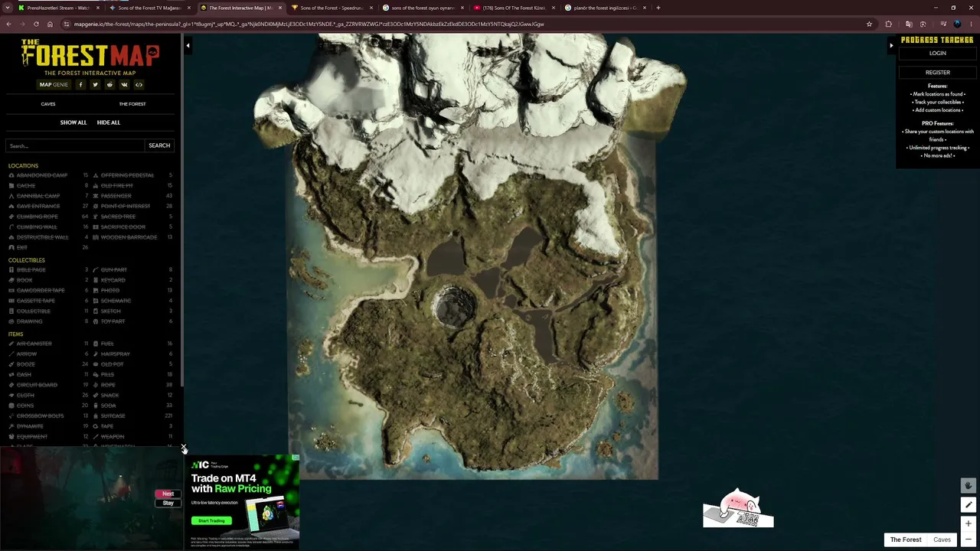Go to the browser home page
The width and height of the screenshot is (980, 551).
(x=50, y=24)
